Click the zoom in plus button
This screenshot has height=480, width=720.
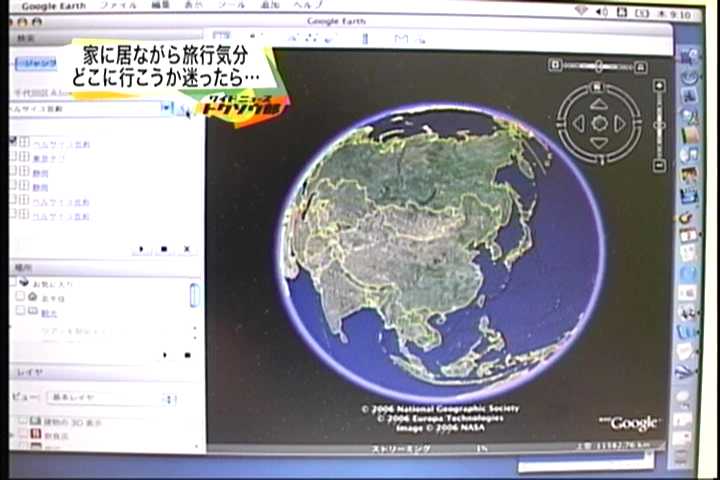659,85
